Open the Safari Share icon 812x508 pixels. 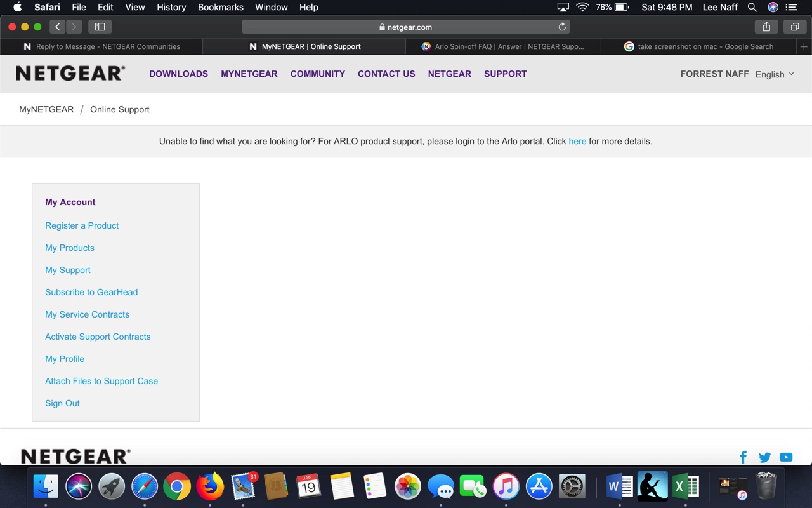[766, 27]
